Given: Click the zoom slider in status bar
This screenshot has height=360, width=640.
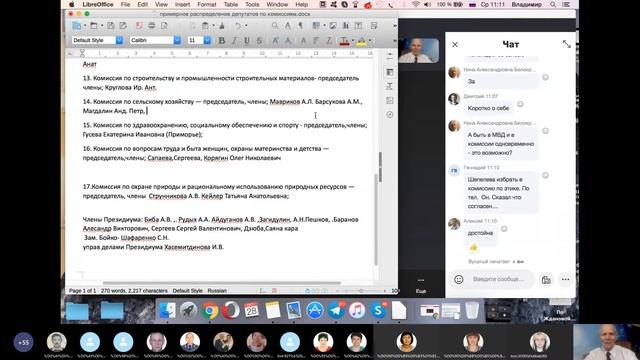Looking at the screenshot, I should [361, 291].
